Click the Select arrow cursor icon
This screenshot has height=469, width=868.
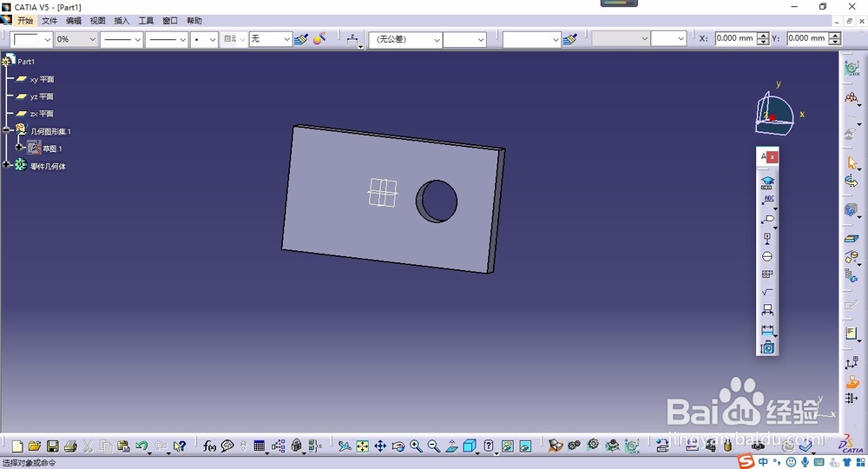pos(852,162)
